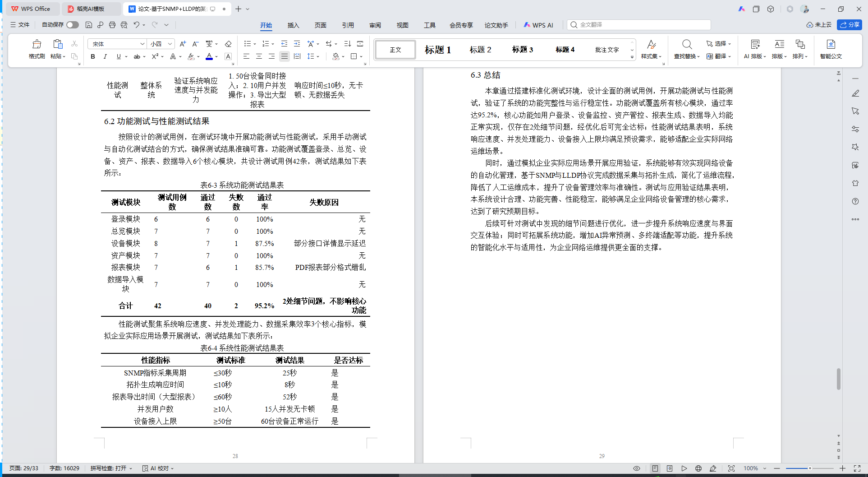Click the vertical document scrollbar thumb
This screenshot has height=477, width=868.
[x=839, y=379]
